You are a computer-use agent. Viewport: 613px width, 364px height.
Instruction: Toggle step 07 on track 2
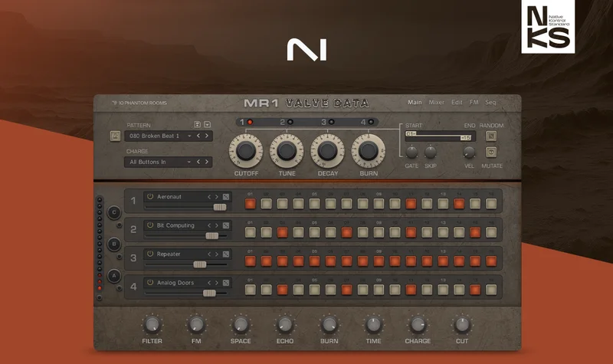[x=346, y=233]
